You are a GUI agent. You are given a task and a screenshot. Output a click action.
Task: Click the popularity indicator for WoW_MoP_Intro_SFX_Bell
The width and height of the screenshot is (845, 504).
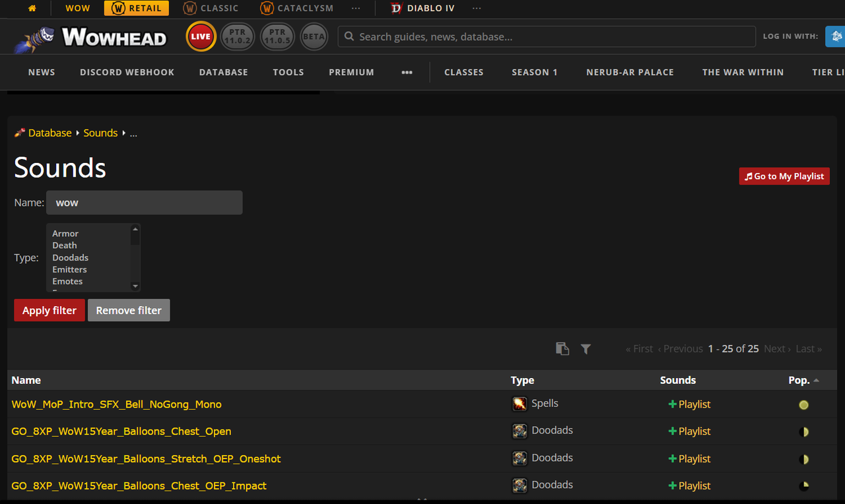point(803,404)
